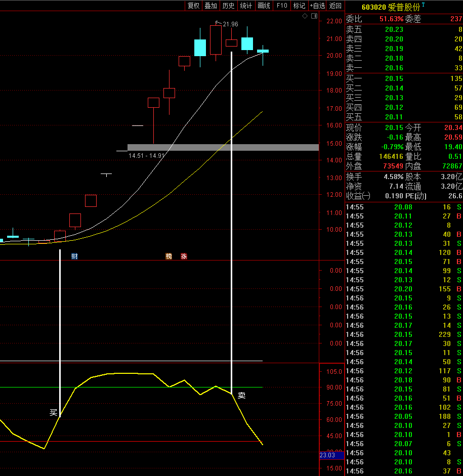463x476 pixels.
Task: Click the diamond icon above chart
Action: [305, 16]
